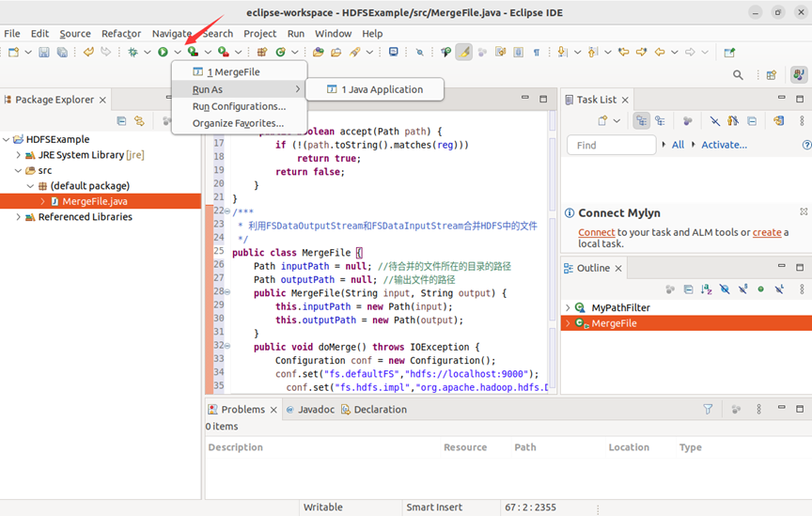
Task: Click the Save toolbar icon
Action: pyautogui.click(x=44, y=52)
